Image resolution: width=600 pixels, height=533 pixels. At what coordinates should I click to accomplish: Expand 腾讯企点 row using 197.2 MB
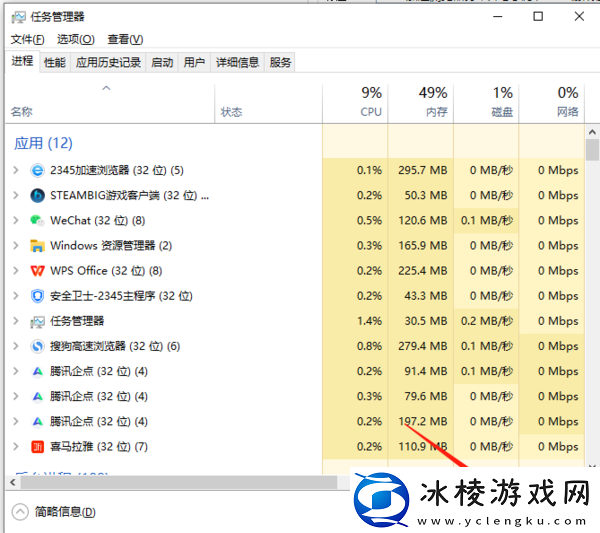coord(16,422)
